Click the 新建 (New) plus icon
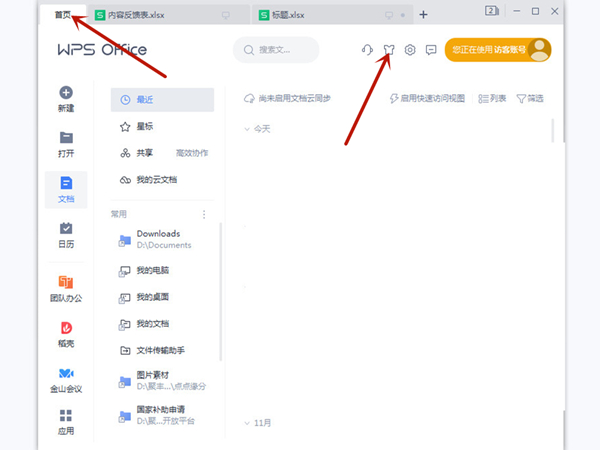 click(x=66, y=93)
